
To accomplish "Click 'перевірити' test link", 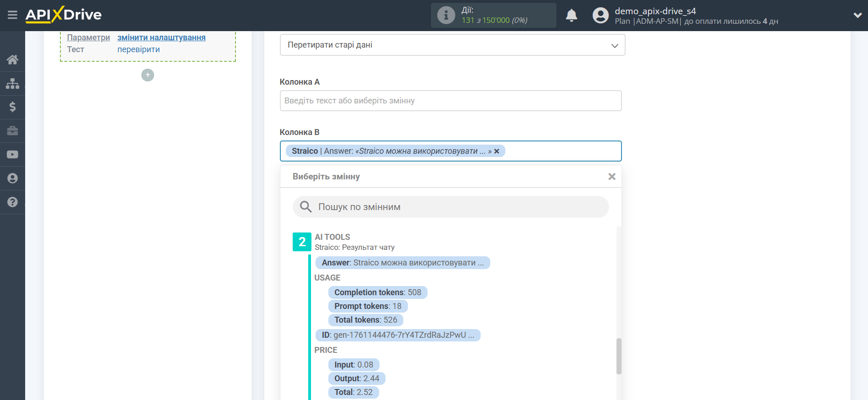I will 139,49.
